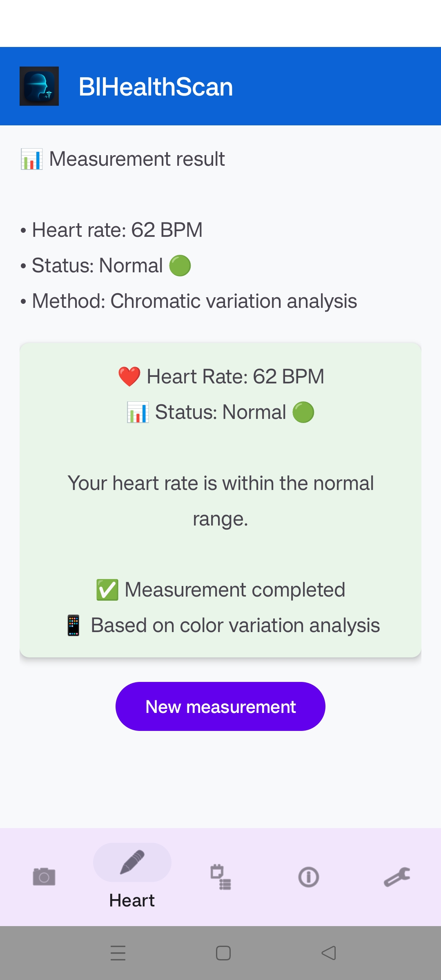This screenshot has height=980, width=441.
Task: Click the phone icon beside color variation analysis
Action: (x=73, y=626)
